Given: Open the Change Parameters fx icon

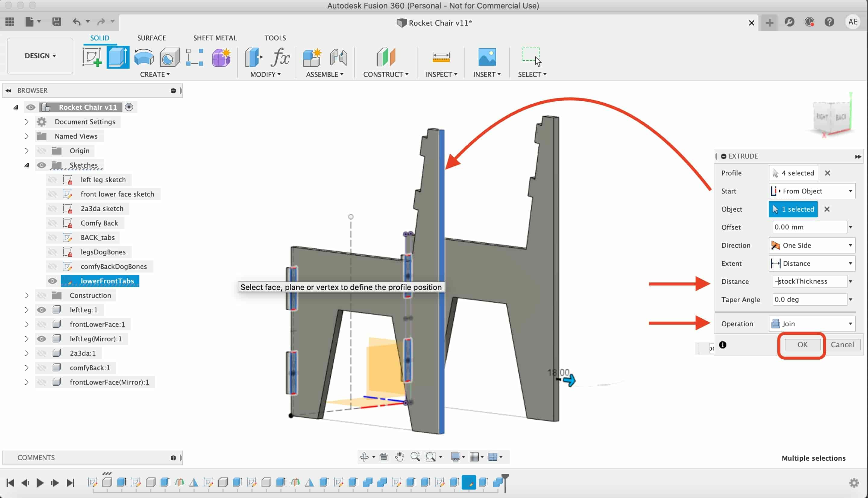Looking at the screenshot, I should (280, 57).
